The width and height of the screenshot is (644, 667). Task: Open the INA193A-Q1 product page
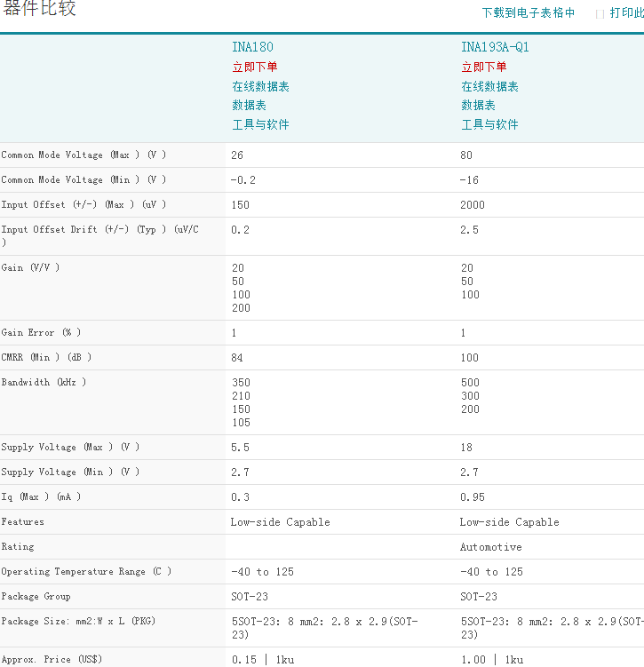(495, 47)
